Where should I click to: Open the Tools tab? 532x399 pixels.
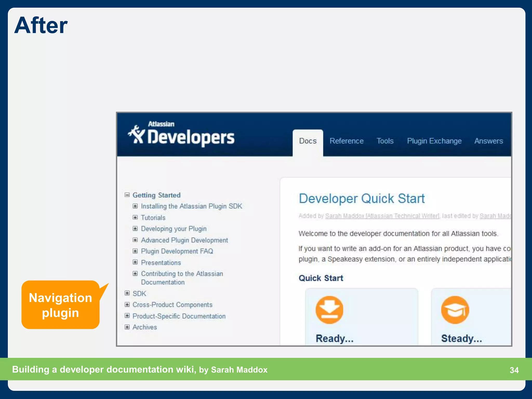pyautogui.click(x=385, y=141)
